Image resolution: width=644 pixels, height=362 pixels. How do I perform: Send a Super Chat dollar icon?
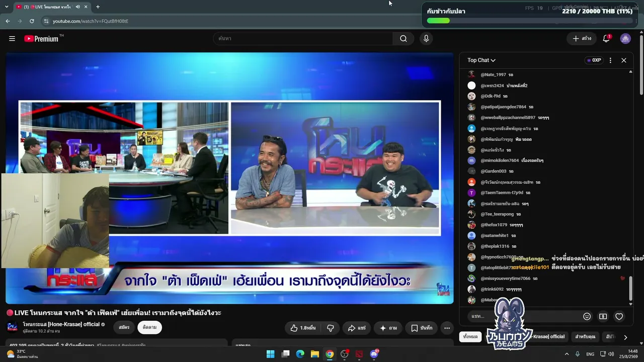(603, 316)
